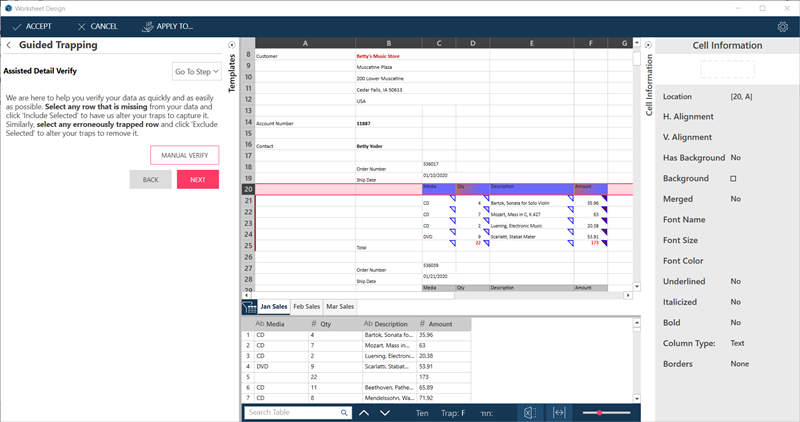Open the Go To Step dropdown
800x422 pixels.
197,71
